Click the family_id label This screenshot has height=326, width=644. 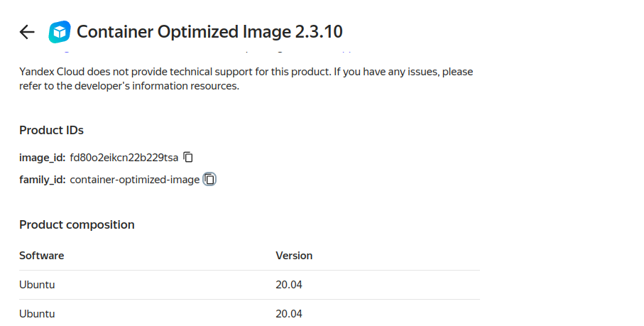43,180
